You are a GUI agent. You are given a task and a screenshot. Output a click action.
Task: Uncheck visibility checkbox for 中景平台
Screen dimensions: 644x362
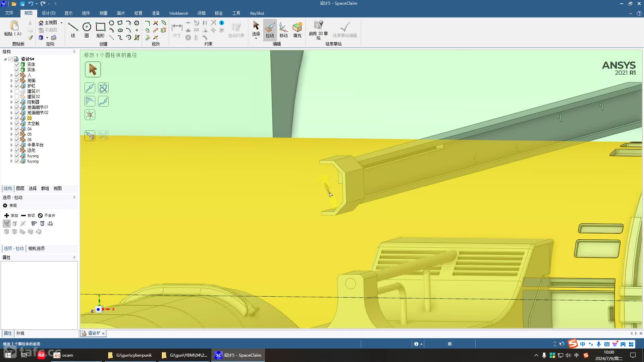coord(17,145)
